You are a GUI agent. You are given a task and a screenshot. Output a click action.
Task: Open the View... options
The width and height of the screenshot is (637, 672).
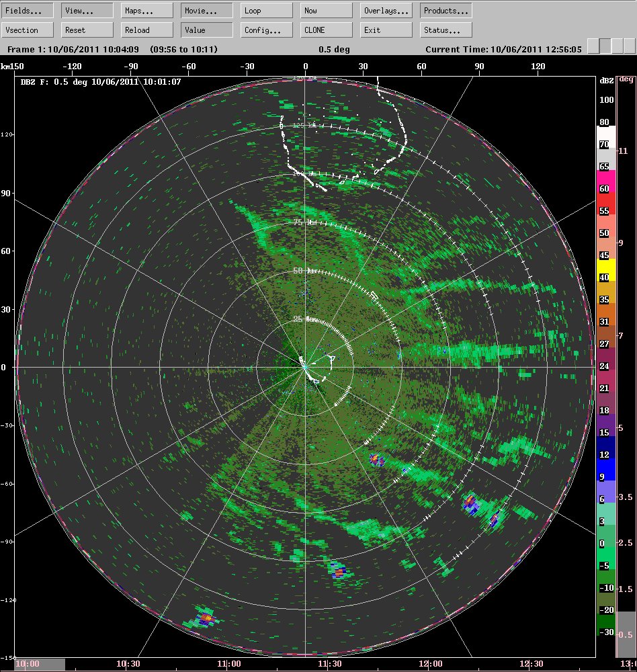pos(87,11)
